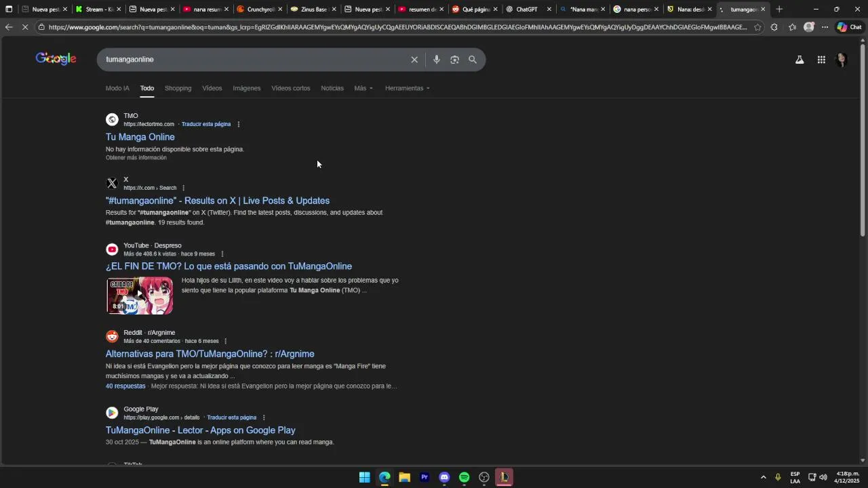Click the X (Twitter) result favicon
This screenshot has width=868, height=488.
pos(112,184)
